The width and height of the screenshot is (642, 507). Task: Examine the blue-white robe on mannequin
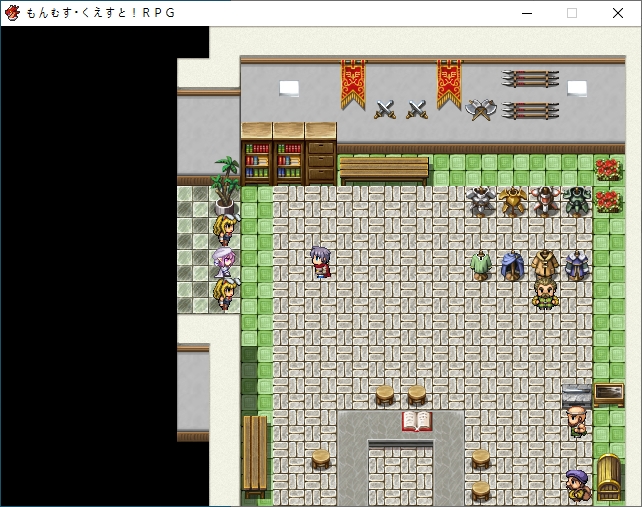pyautogui.click(x=577, y=265)
